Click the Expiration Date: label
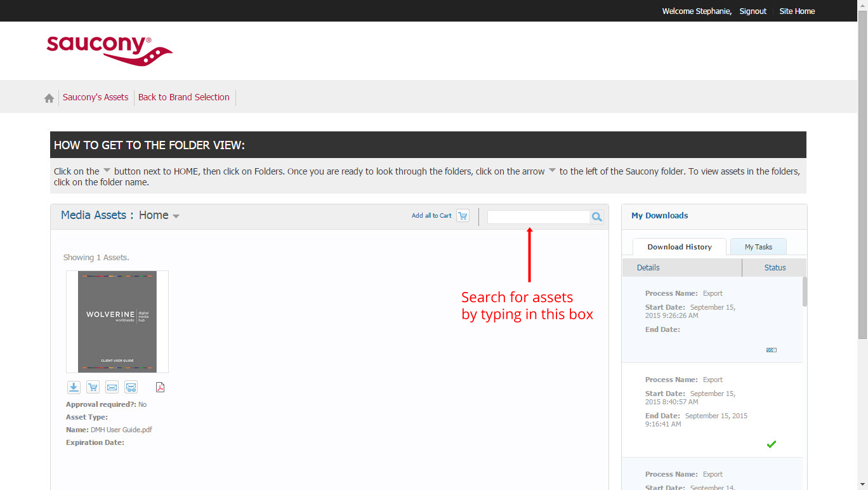This screenshot has height=490, width=868. (95, 442)
